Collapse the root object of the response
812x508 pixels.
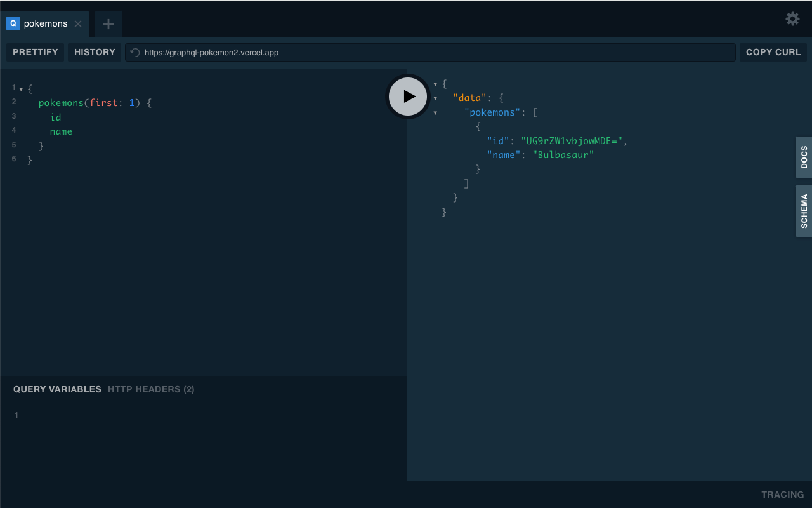pyautogui.click(x=435, y=84)
